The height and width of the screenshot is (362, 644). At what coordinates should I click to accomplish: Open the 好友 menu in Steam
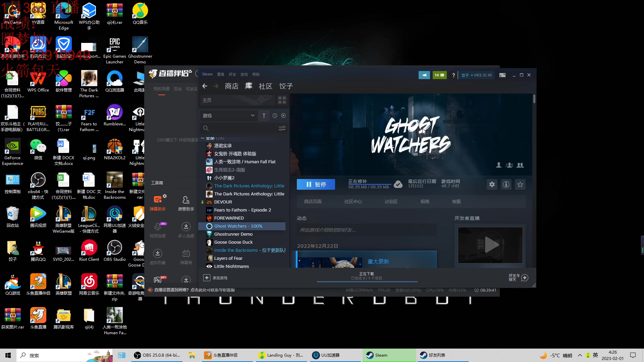point(232,74)
